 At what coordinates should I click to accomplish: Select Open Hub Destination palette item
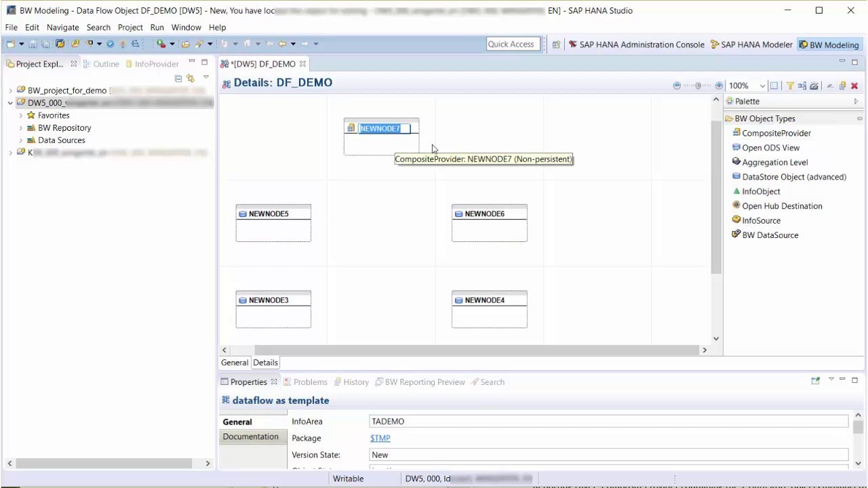[777, 206]
